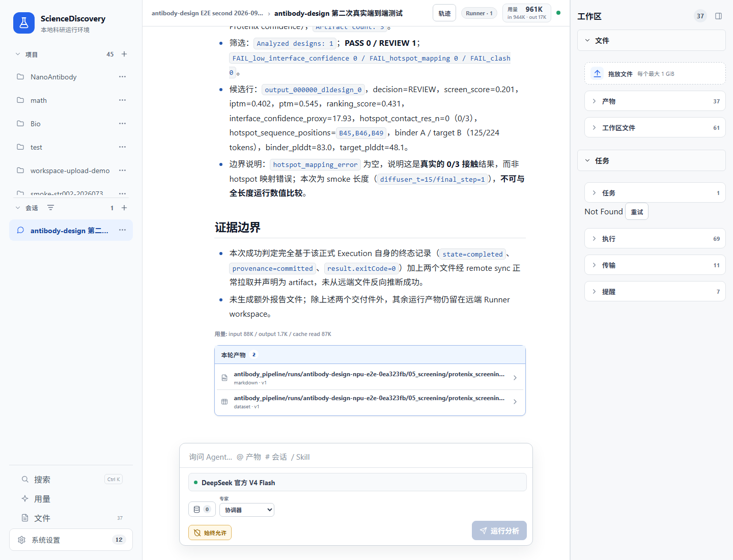Expand the 产物 artifacts group
Image resolution: width=733 pixels, height=560 pixels.
coord(655,101)
